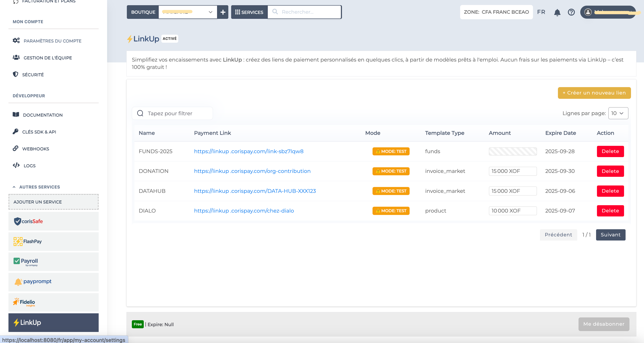Open the chez-dialo payment link

click(x=244, y=211)
